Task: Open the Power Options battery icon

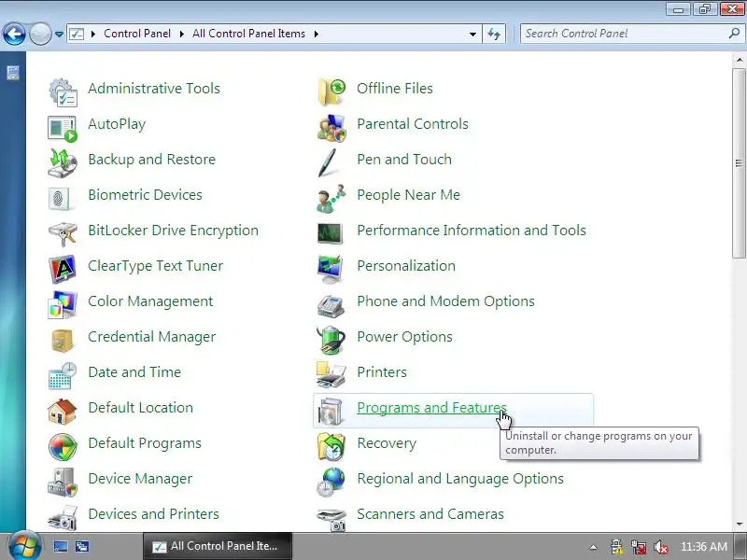Action: tap(331, 340)
